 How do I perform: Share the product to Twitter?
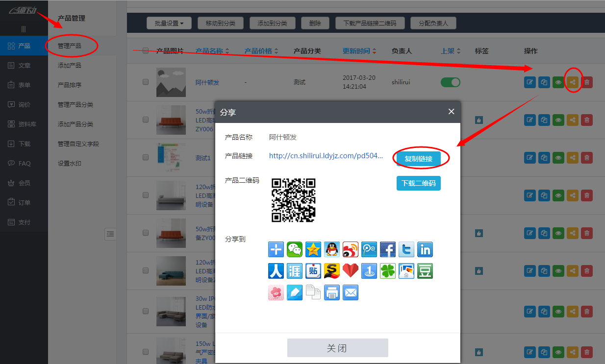[406, 249]
